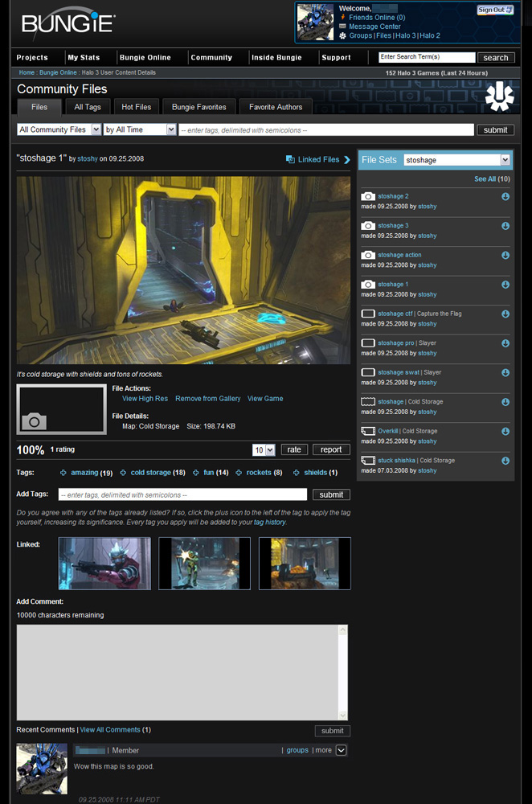Viewport: 532px width, 804px height.
Task: Switch to the Hot Files tab
Action: 136,107
